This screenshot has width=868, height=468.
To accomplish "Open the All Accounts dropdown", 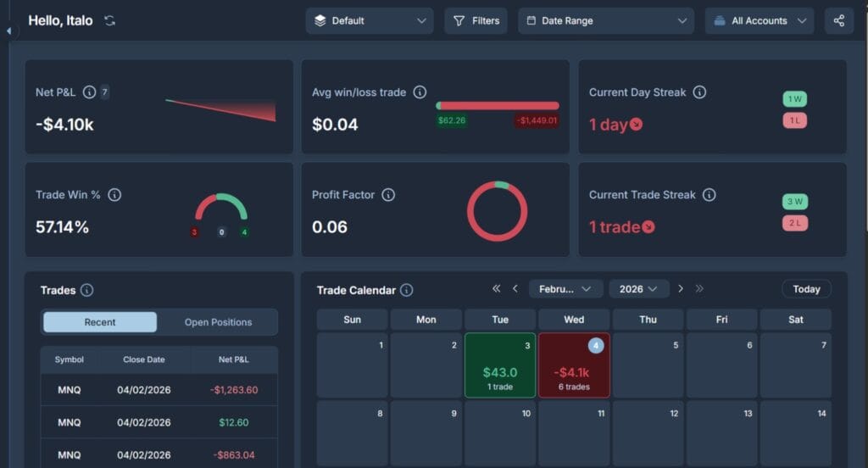I will coord(759,20).
